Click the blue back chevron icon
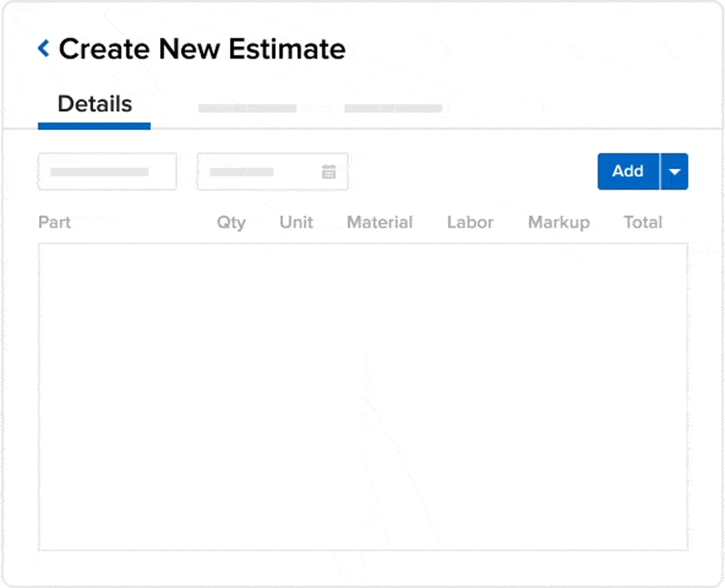The height and width of the screenshot is (588, 725). (x=44, y=49)
